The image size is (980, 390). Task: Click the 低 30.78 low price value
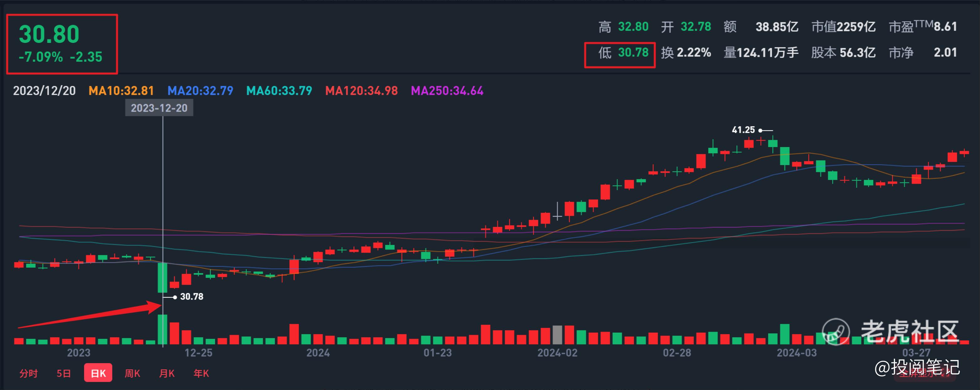tap(623, 53)
